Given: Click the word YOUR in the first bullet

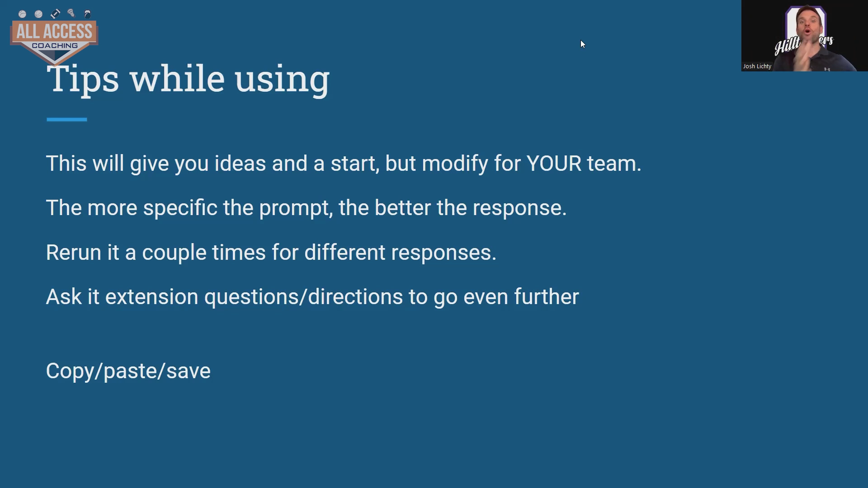Looking at the screenshot, I should coord(554,163).
